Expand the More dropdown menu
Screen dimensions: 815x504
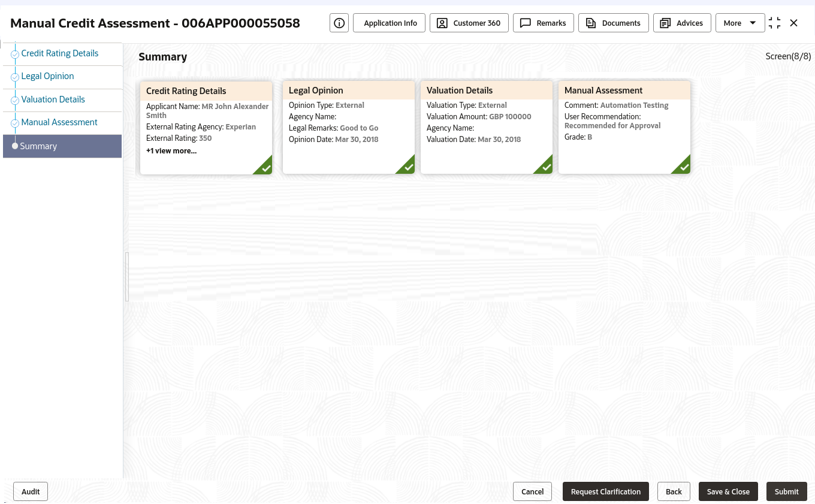[740, 23]
